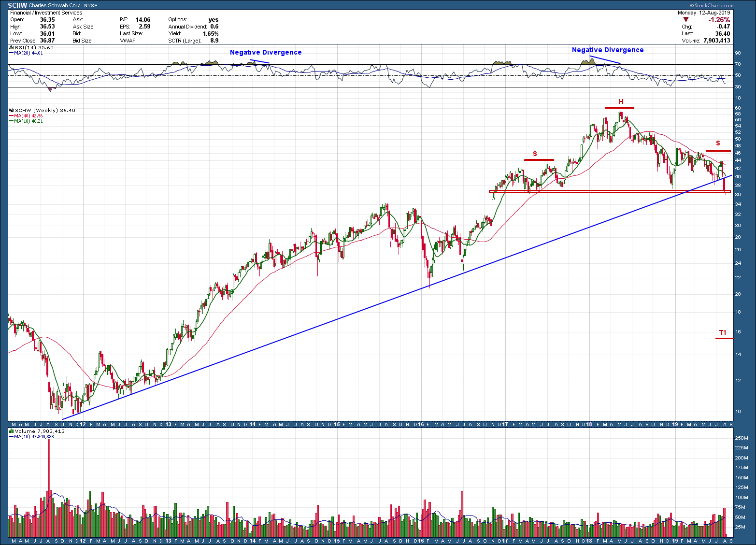Screen dimensions: 756x545
Task: Click the date Monday 12-Aug-2019
Action: (704, 13)
